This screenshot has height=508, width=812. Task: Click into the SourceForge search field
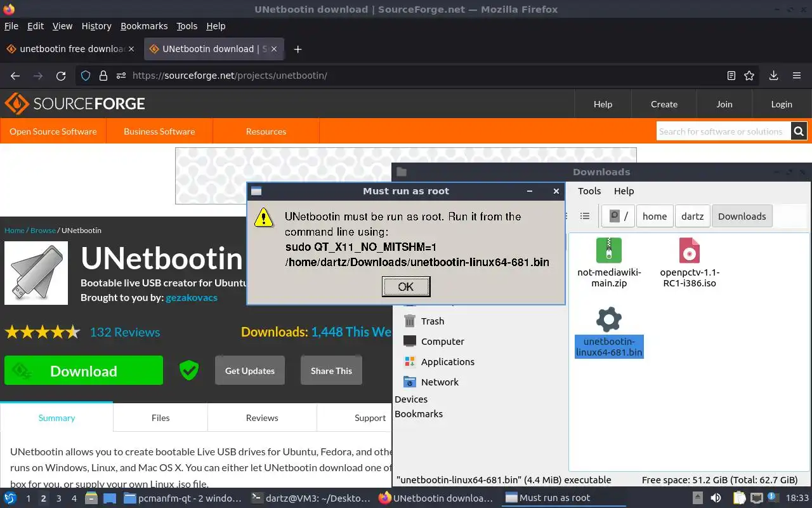pos(724,131)
